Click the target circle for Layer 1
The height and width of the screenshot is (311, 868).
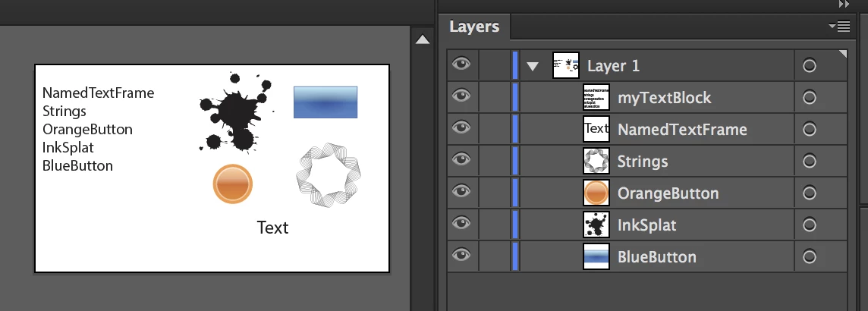click(810, 66)
